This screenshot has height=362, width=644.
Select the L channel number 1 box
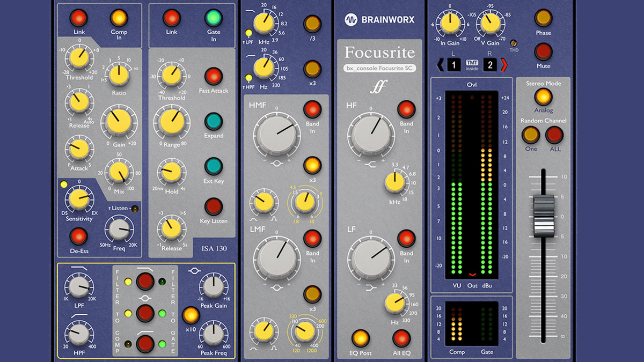pos(453,65)
